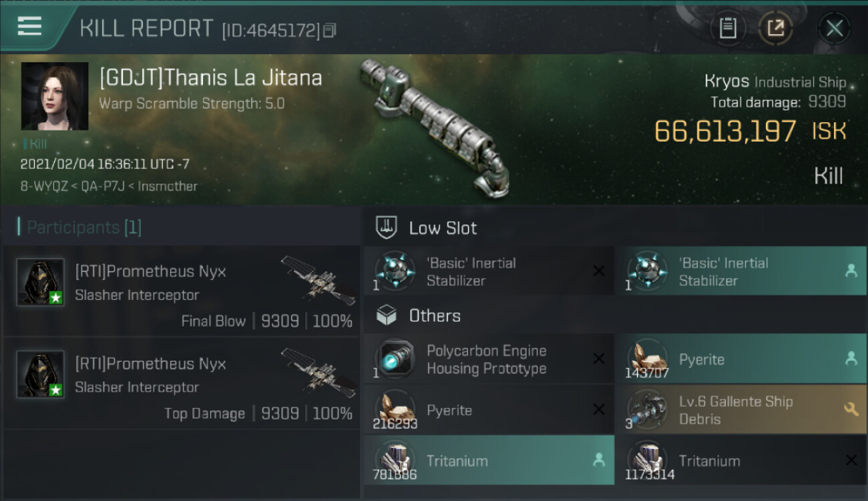Viewport: 868px width, 501px height.
Task: Select the Low Slot section icon
Action: [387, 228]
